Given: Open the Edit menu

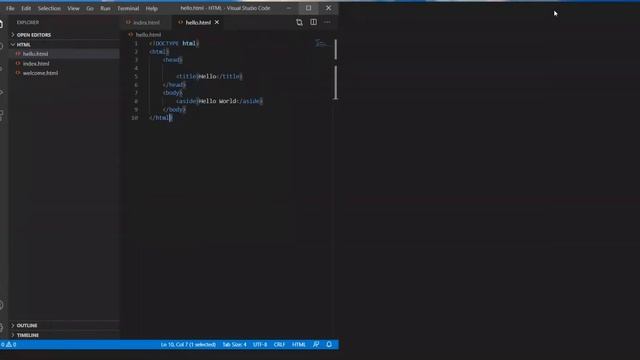Looking at the screenshot, I should (26, 8).
